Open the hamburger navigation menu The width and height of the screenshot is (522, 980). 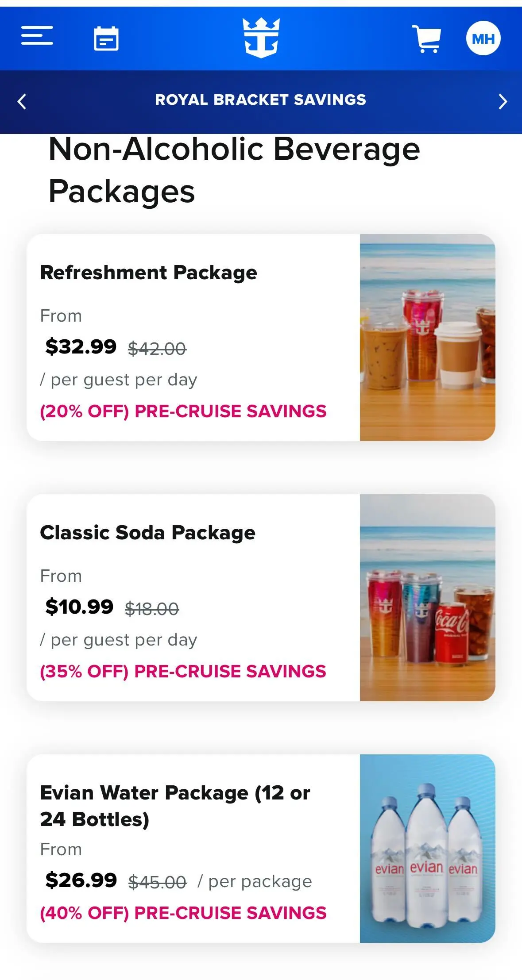pos(37,36)
